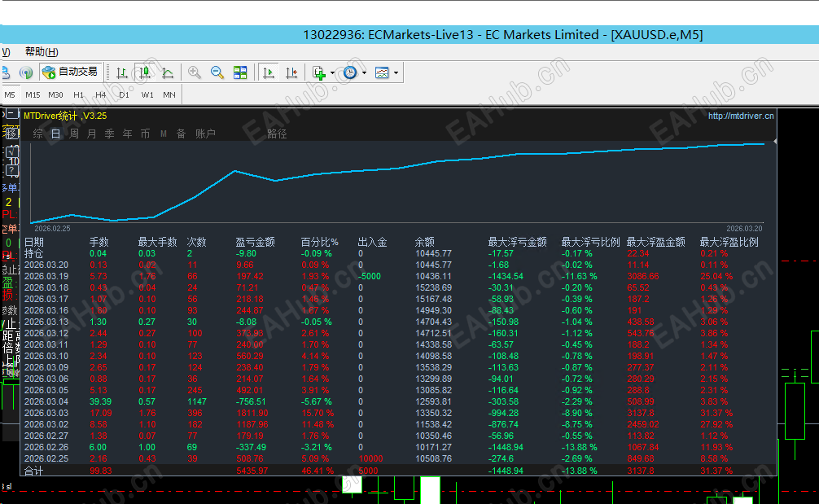Switch to the 币 symbol tab

(145, 134)
